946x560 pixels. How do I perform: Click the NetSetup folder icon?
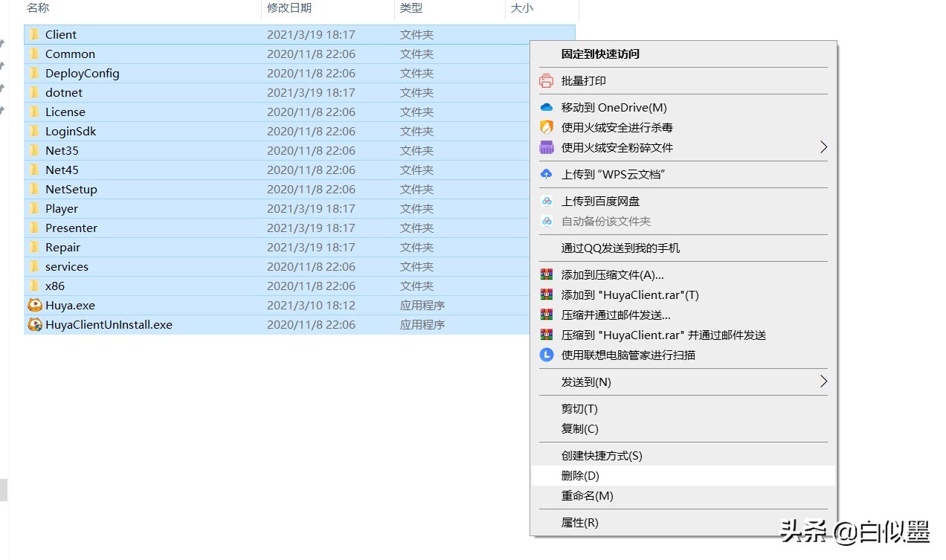[x=33, y=189]
